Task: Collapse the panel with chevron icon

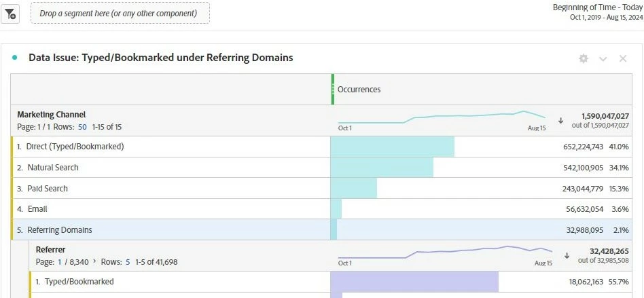Action: [x=603, y=59]
